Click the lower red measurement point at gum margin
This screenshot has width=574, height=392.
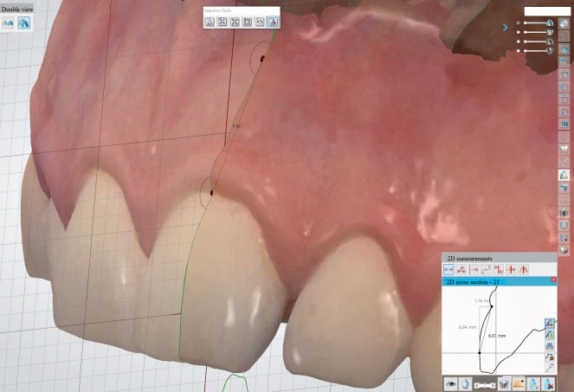[211, 192]
